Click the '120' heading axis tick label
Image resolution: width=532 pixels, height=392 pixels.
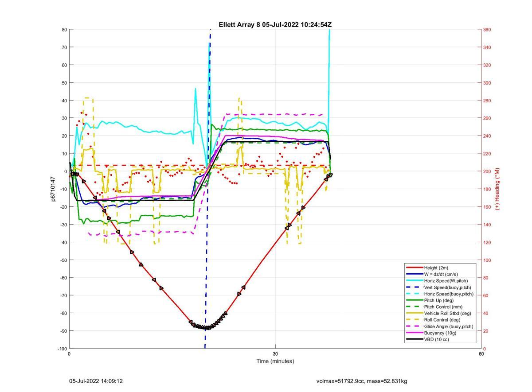pos(487,243)
